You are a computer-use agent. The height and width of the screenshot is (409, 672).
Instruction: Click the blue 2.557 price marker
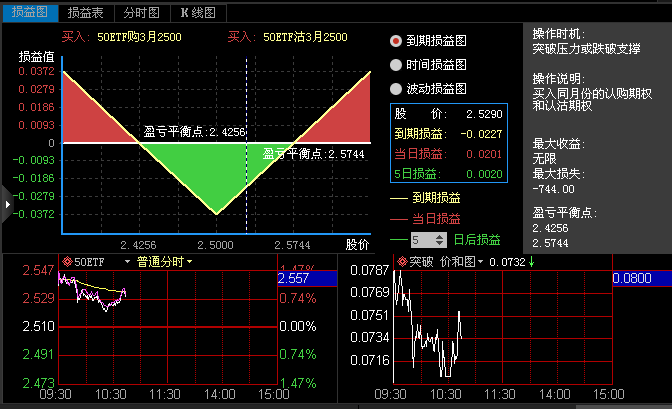(x=293, y=279)
